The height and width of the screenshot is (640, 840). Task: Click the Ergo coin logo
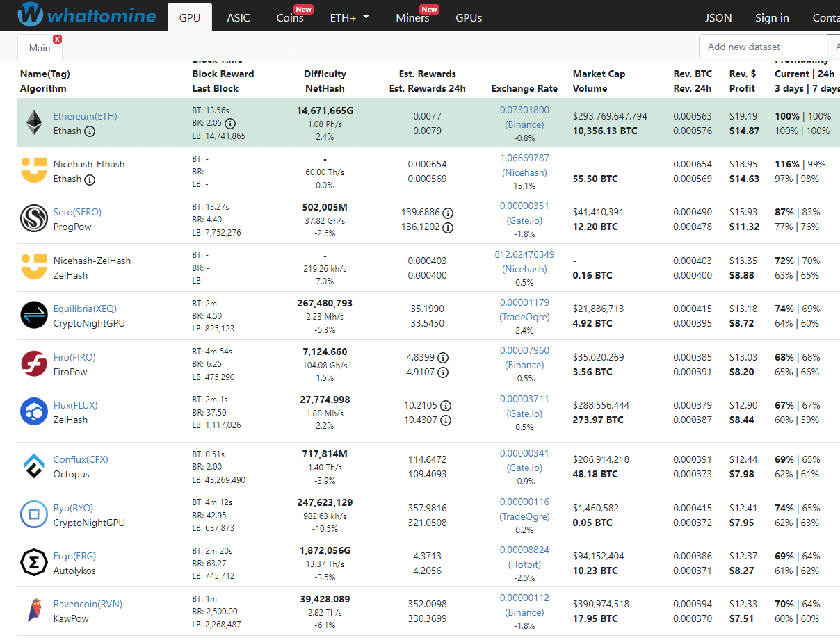[34, 562]
